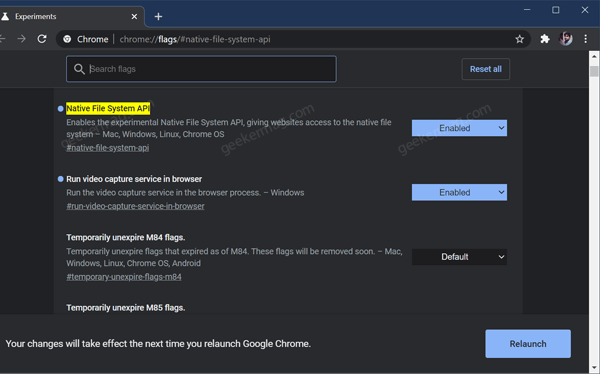Click the scrollbar up arrow

coord(594,56)
